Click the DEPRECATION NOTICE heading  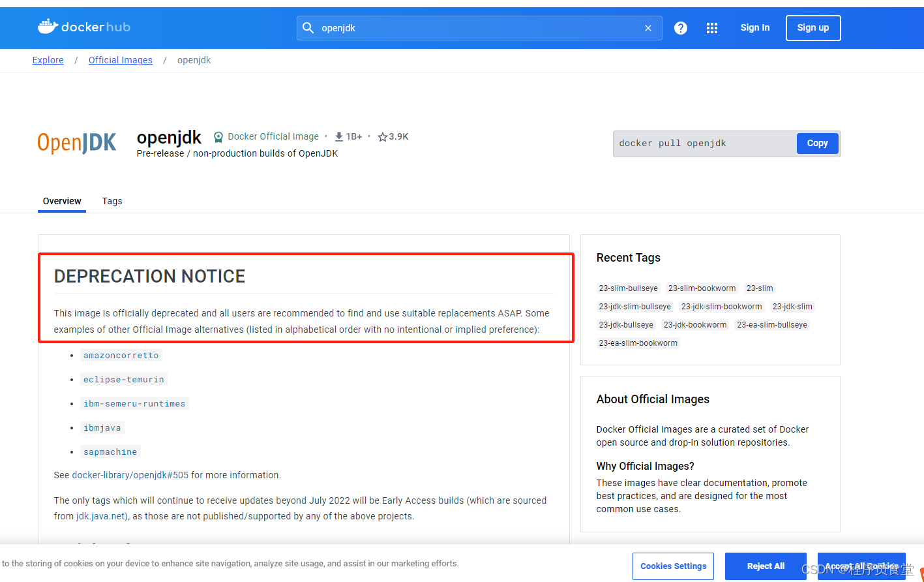click(x=150, y=276)
